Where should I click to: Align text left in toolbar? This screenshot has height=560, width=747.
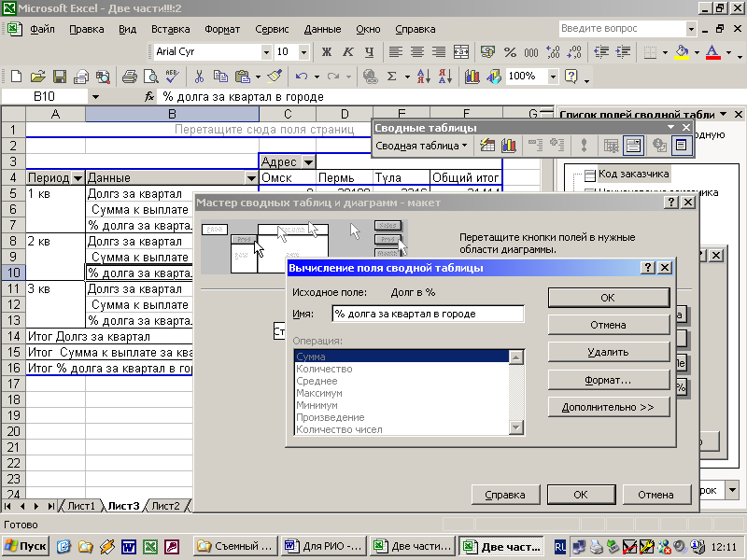[395, 52]
